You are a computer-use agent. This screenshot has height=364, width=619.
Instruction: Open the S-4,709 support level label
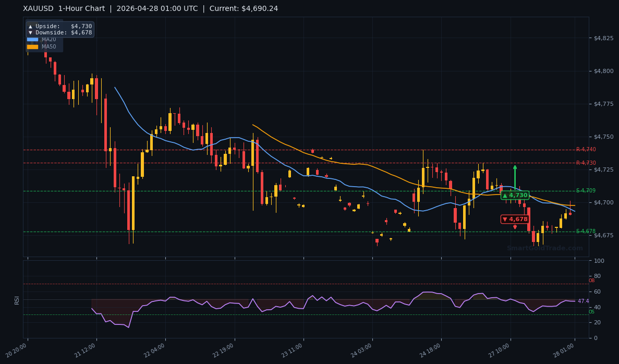587,190
